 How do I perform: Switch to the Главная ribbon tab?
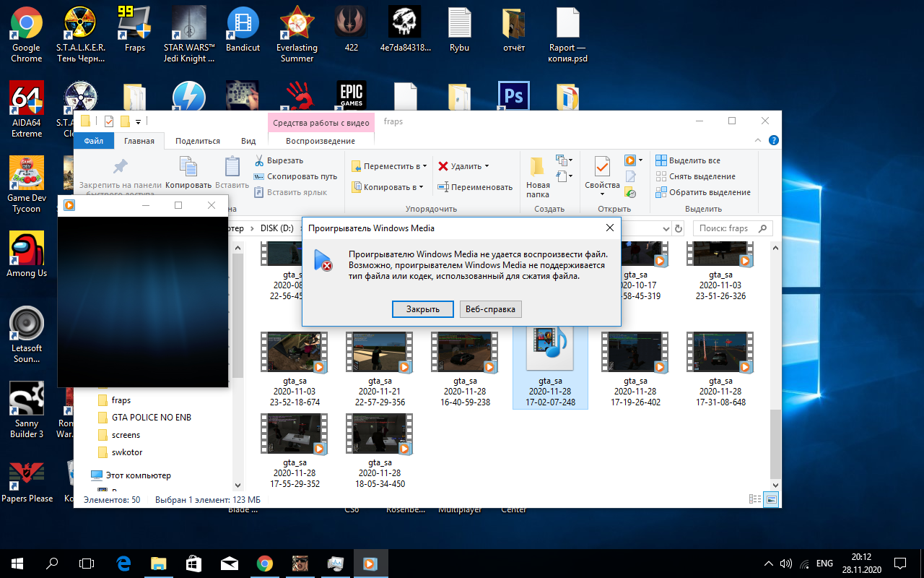coord(139,141)
